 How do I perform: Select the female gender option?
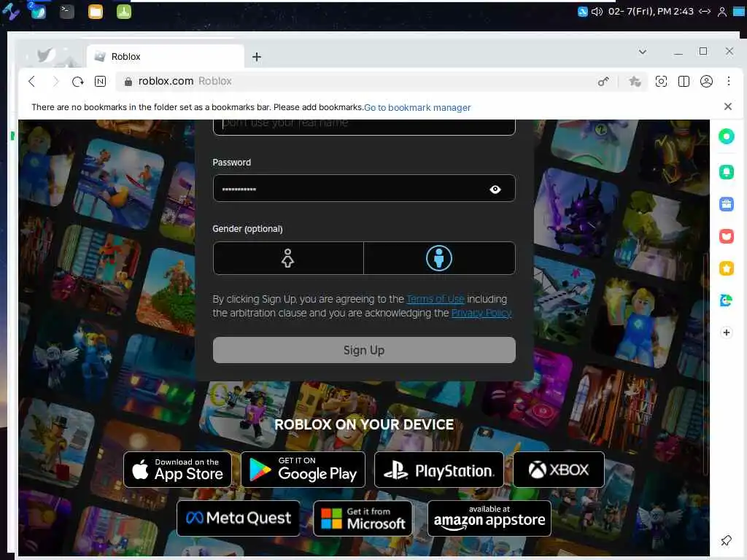(x=287, y=258)
